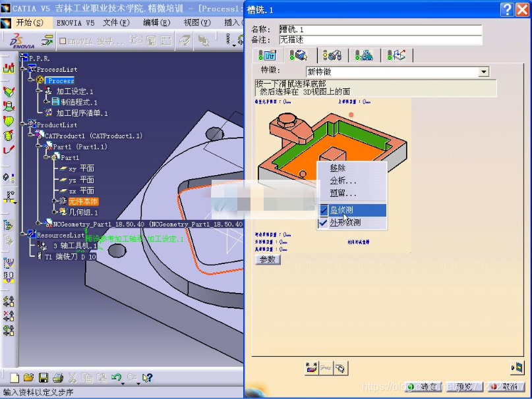The height and width of the screenshot is (399, 532).
Task: Switch to the macros tab
Action: 396,55
